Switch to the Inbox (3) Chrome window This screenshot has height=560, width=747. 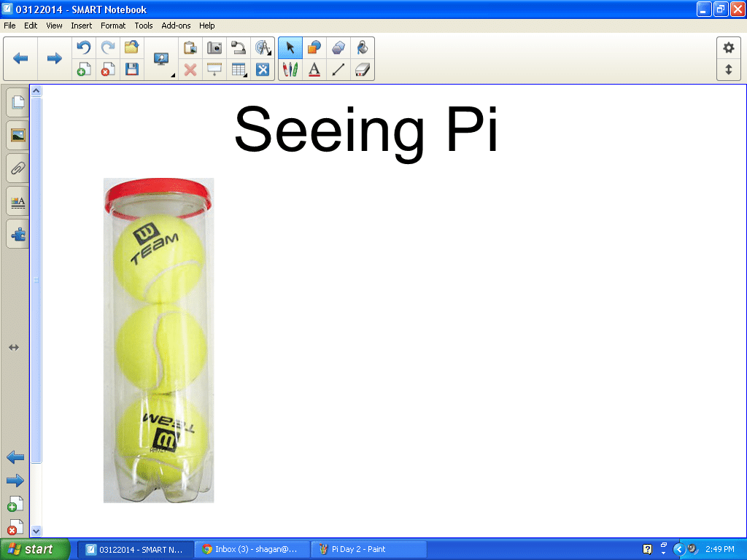point(253,550)
